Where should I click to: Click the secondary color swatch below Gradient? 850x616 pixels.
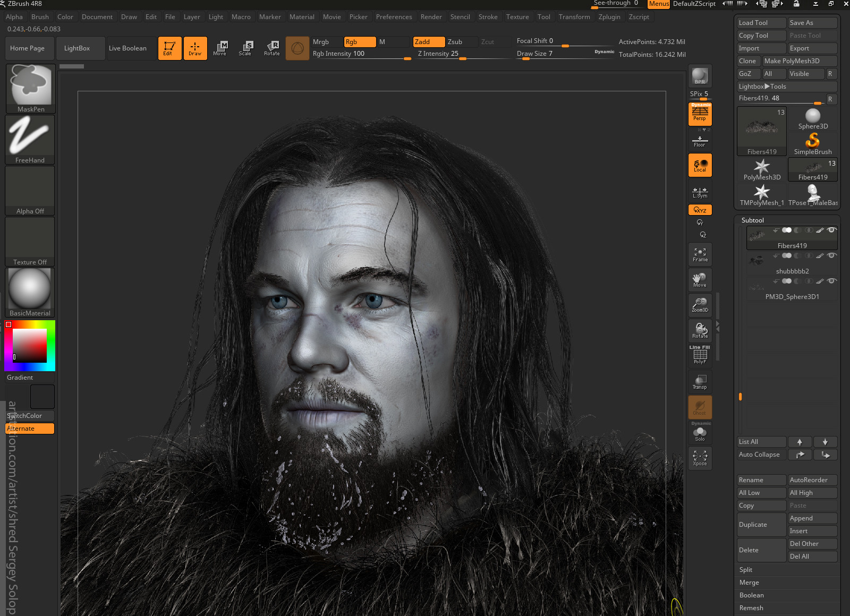42,397
